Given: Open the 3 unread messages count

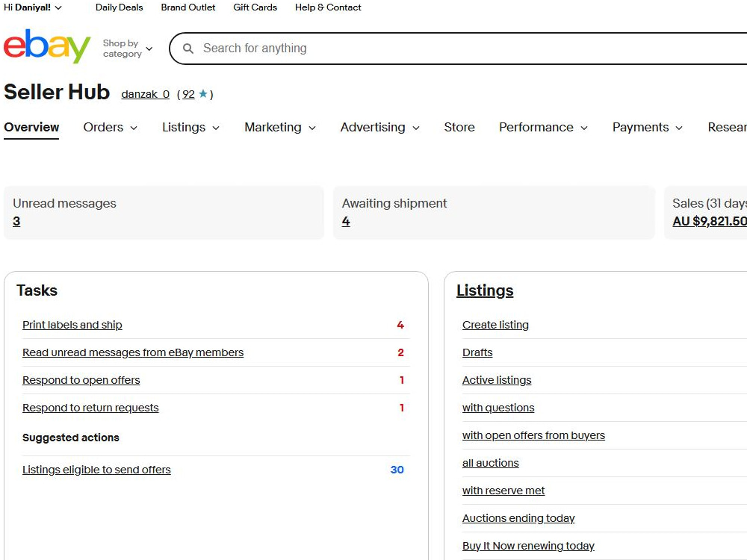Looking at the screenshot, I should click(x=16, y=222).
